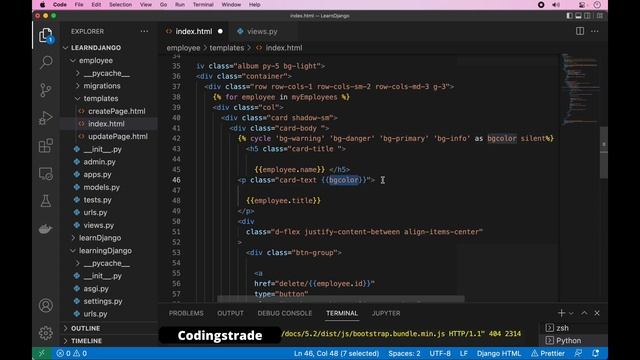Change indentation Spaces: 2
The width and height of the screenshot is (640, 360).
pos(404,353)
